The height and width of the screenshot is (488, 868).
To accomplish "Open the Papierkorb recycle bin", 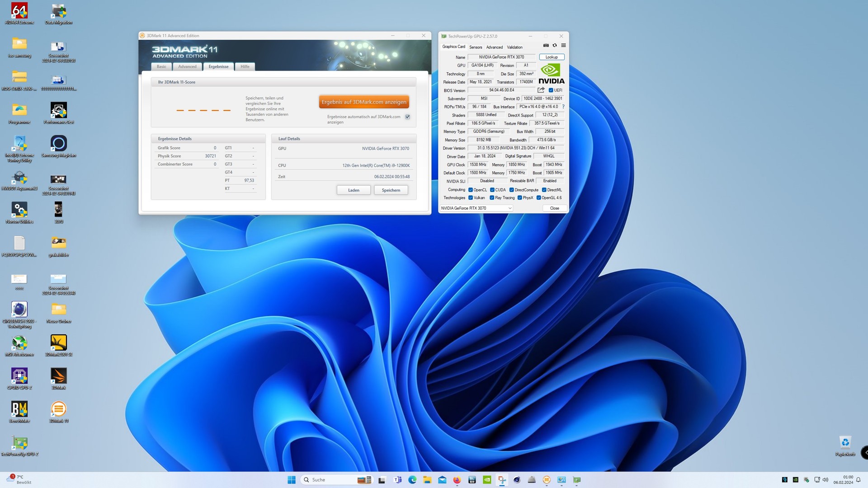I will click(845, 446).
